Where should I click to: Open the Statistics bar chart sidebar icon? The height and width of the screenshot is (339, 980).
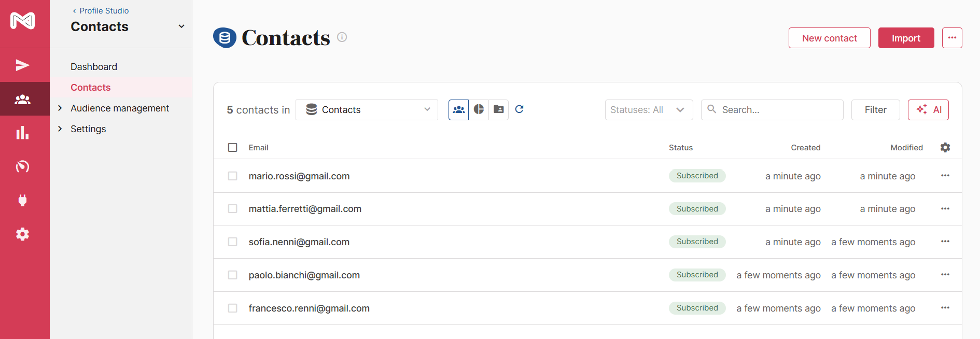23,133
